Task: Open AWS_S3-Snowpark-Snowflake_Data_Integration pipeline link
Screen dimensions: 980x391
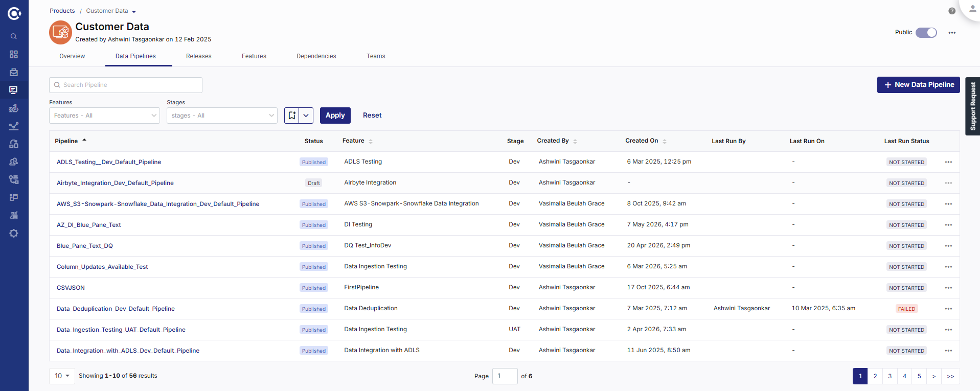Action: 158,204
